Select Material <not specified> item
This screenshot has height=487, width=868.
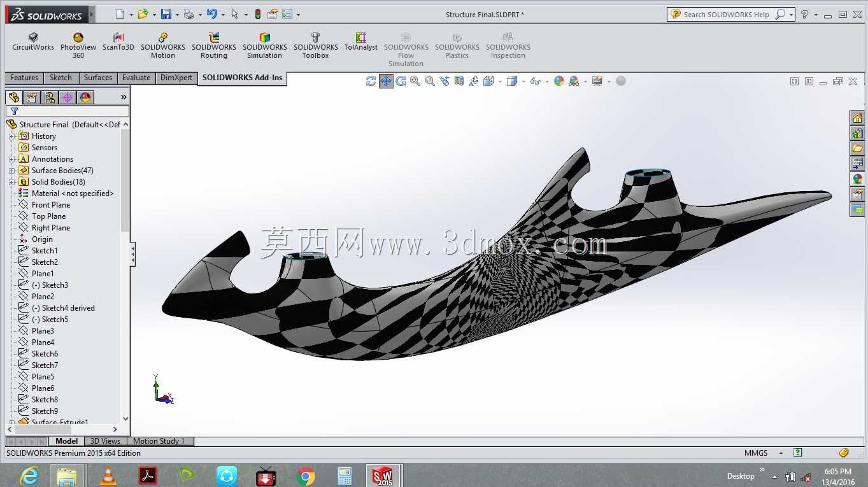click(x=73, y=194)
